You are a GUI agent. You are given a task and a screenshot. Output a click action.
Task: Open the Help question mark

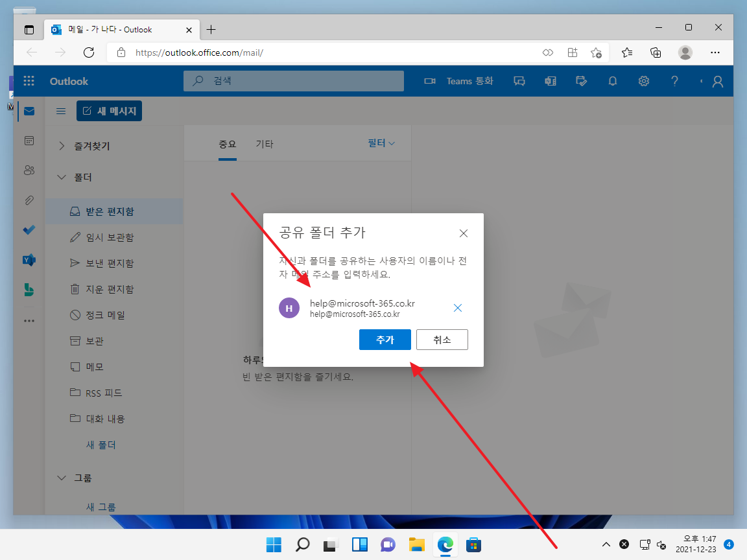tap(674, 81)
